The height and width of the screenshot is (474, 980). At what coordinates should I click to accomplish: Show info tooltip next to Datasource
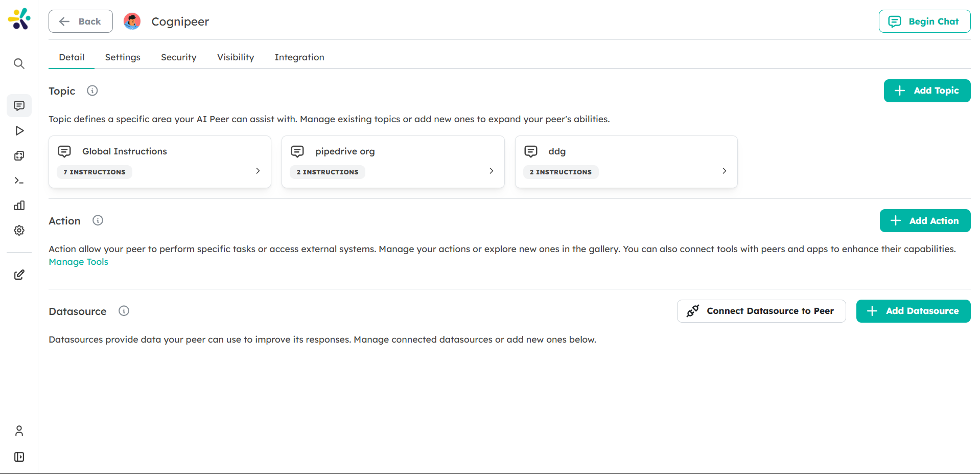tap(124, 311)
